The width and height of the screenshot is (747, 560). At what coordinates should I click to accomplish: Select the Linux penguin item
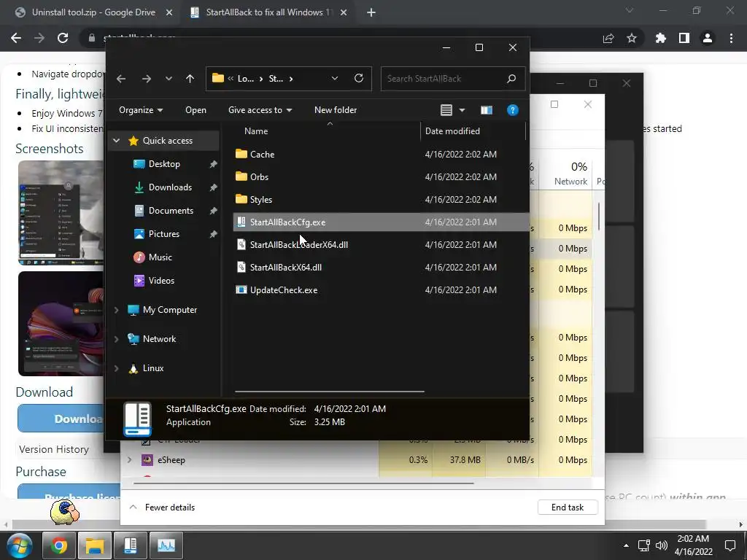(x=146, y=368)
